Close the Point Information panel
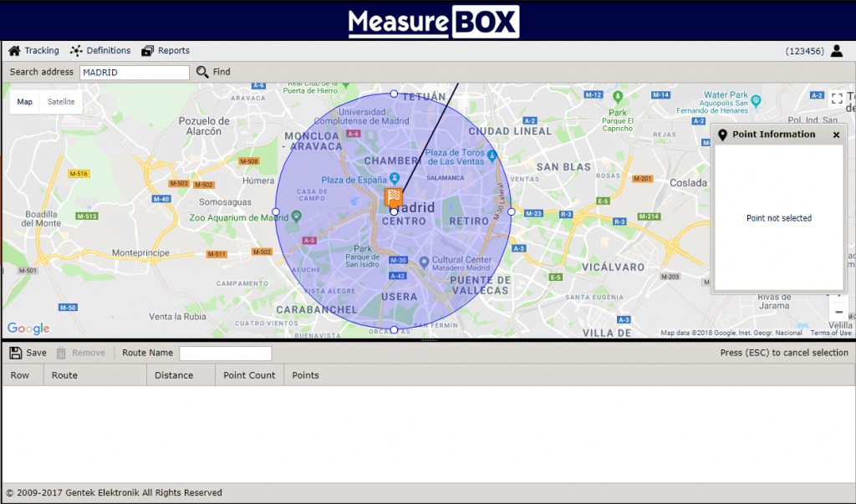Screen dimensions: 856x504 pos(836,135)
